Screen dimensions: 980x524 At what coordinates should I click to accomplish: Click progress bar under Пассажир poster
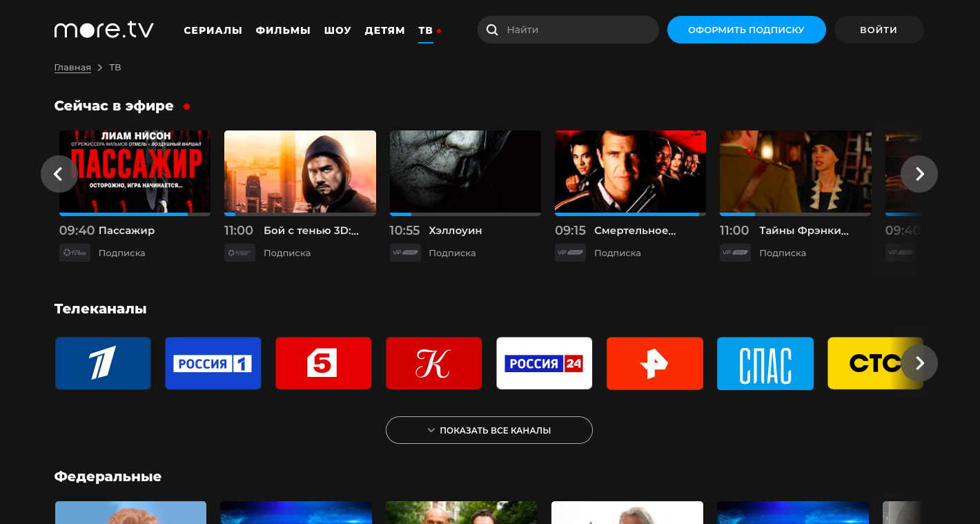point(135,214)
